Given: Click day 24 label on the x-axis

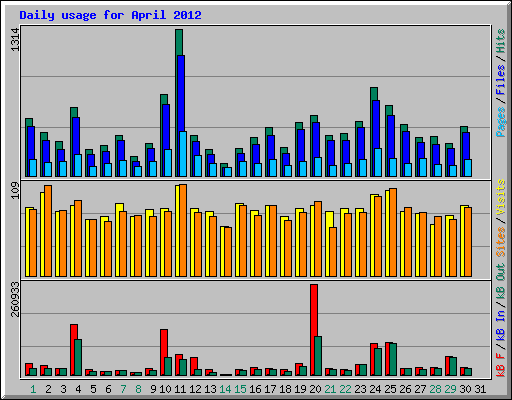Looking at the screenshot, I should [375, 389].
